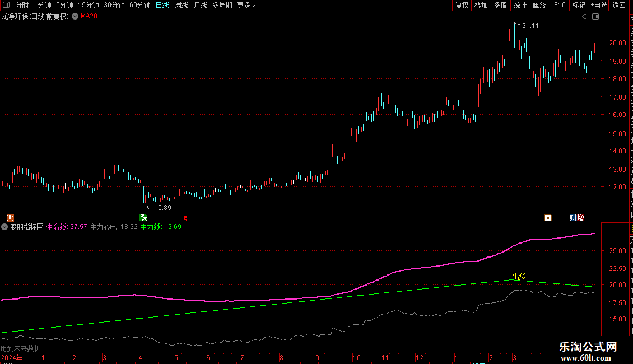This screenshot has height=364, width=633.
Task: Click month 4 marker on the time axis
Action: 140,358
